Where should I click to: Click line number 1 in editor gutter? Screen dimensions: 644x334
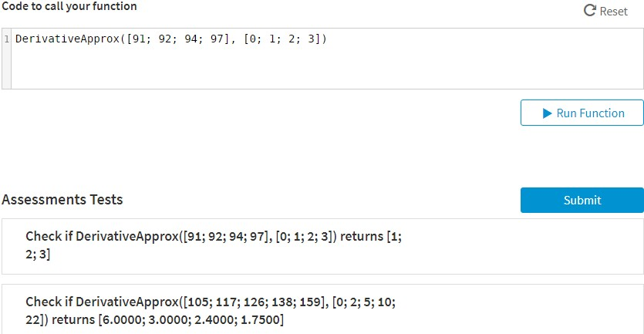(x=6, y=39)
